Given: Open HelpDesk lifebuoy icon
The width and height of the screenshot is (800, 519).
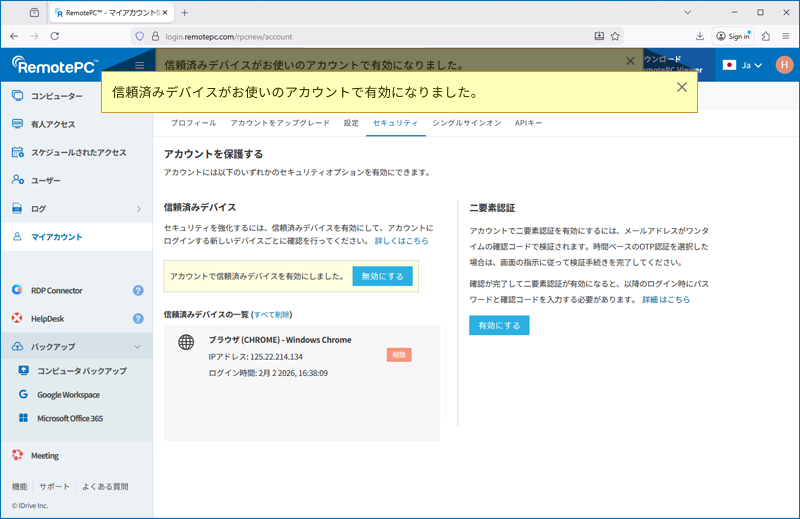Looking at the screenshot, I should pos(17,318).
